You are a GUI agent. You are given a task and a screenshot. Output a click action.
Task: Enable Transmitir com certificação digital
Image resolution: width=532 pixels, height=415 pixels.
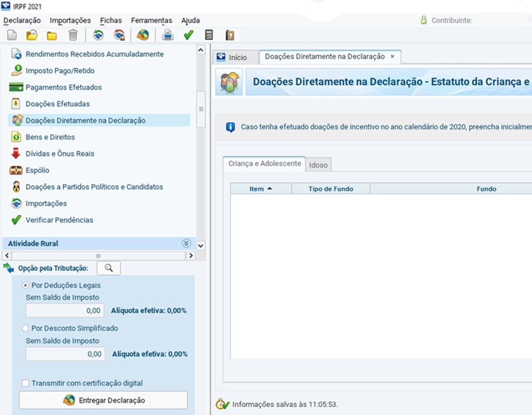[x=26, y=383]
